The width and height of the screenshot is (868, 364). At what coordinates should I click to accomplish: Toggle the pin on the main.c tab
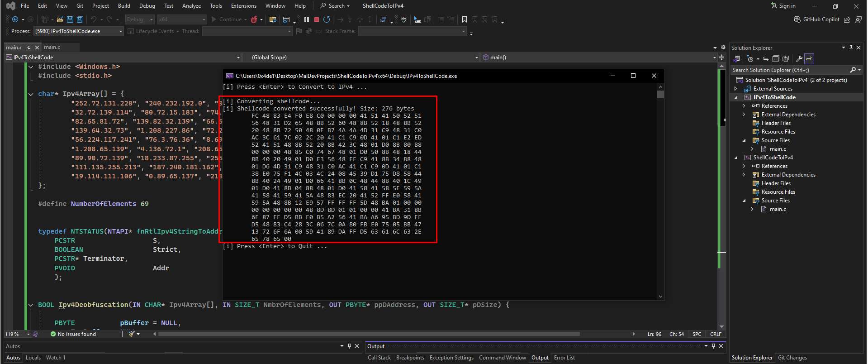click(29, 48)
